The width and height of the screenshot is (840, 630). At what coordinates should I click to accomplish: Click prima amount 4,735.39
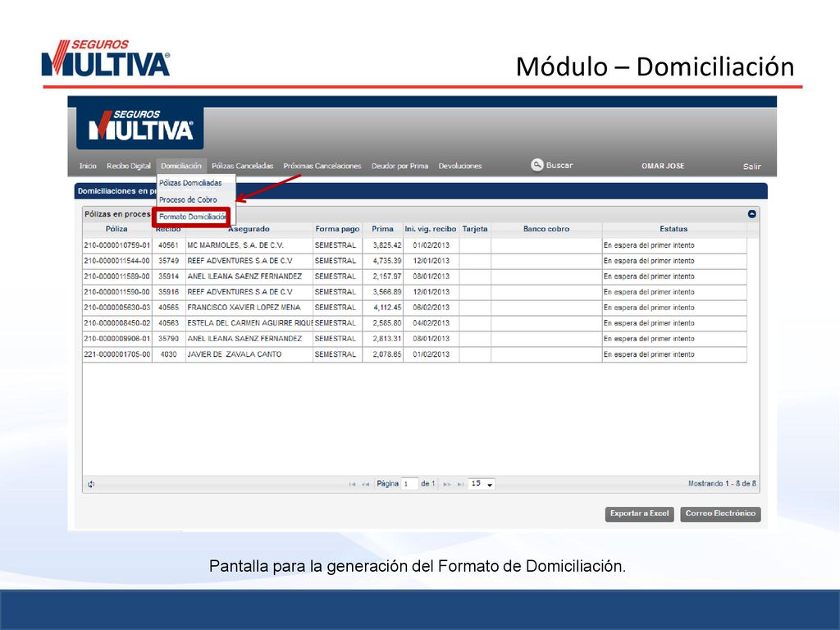(x=383, y=261)
